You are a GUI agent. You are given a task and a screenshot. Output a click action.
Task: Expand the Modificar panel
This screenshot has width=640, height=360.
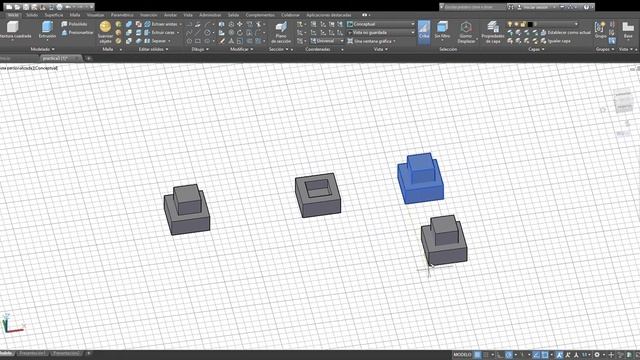coord(241,49)
